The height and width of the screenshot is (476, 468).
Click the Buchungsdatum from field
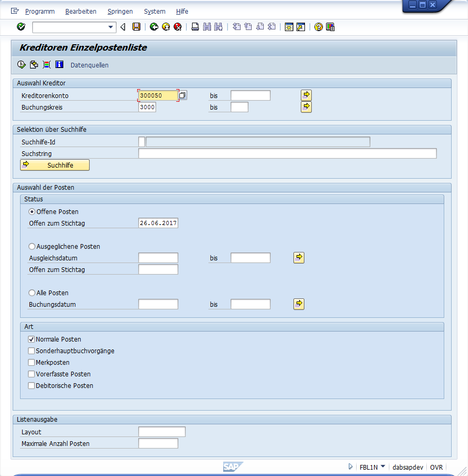(158, 304)
